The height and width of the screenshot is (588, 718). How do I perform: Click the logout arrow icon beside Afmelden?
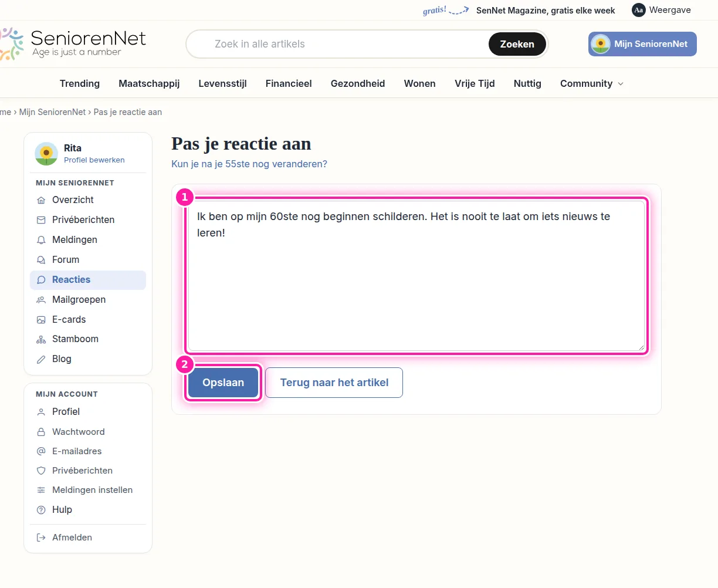(x=41, y=538)
